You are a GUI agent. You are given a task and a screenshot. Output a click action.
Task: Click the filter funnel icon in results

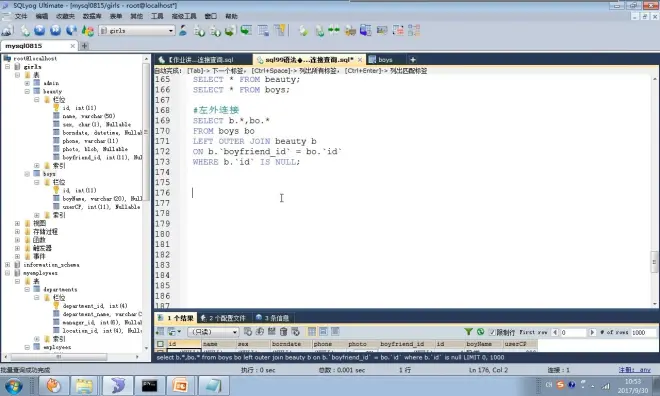[x=468, y=332]
